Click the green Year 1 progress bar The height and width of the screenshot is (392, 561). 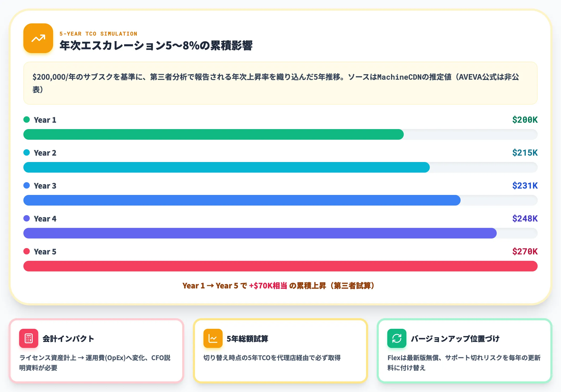click(214, 134)
